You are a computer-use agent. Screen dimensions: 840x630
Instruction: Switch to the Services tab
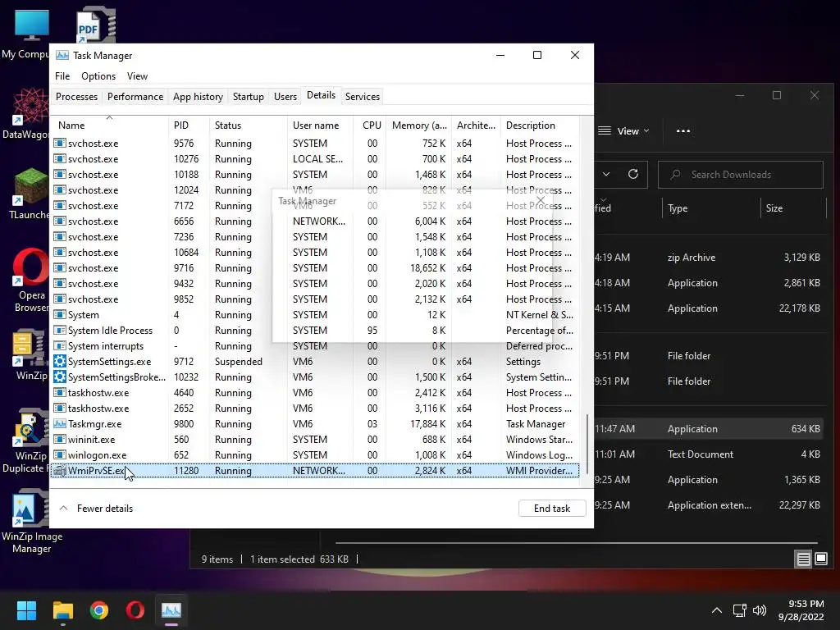(362, 97)
